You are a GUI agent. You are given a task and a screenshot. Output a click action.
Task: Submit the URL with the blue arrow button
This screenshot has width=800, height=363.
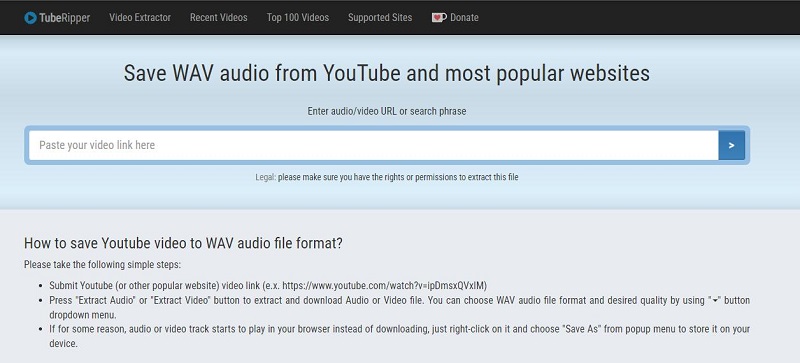732,145
